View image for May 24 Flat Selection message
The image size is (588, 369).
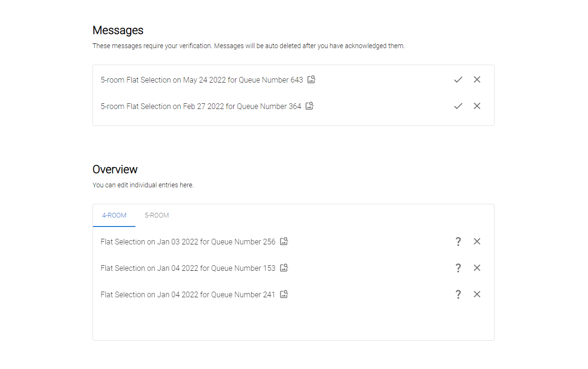pyautogui.click(x=311, y=79)
